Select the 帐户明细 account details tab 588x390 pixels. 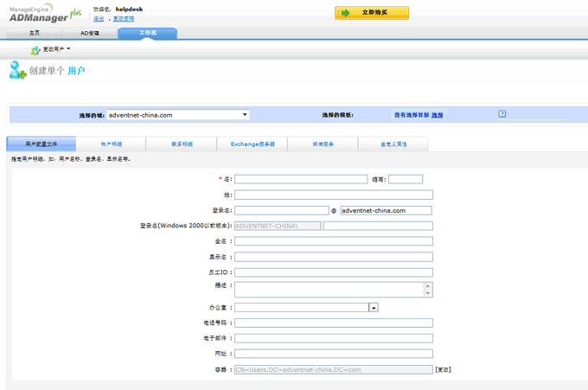112,144
